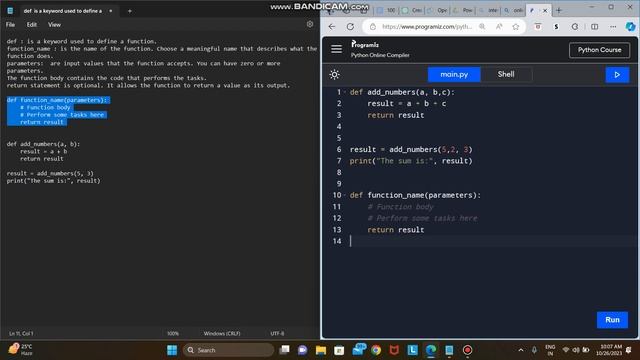This screenshot has height=360, width=640.
Task: Open File Explorer from taskbar
Action: tap(320, 350)
